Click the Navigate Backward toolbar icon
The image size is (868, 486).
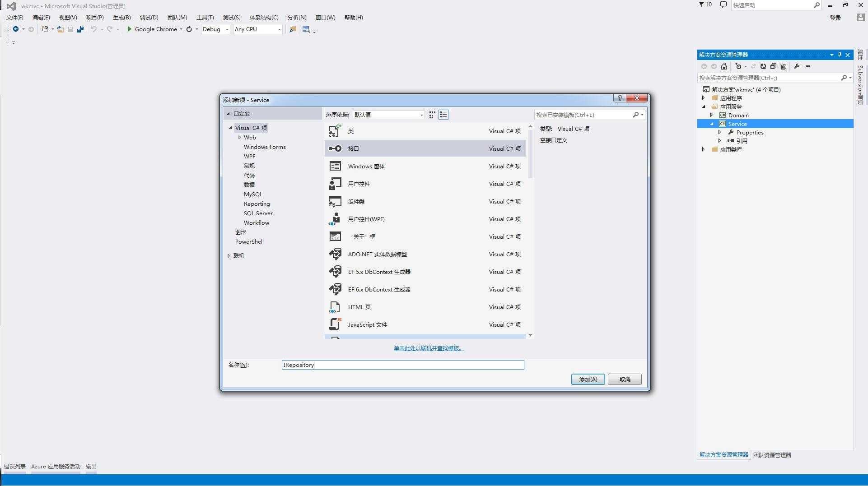pos(16,29)
